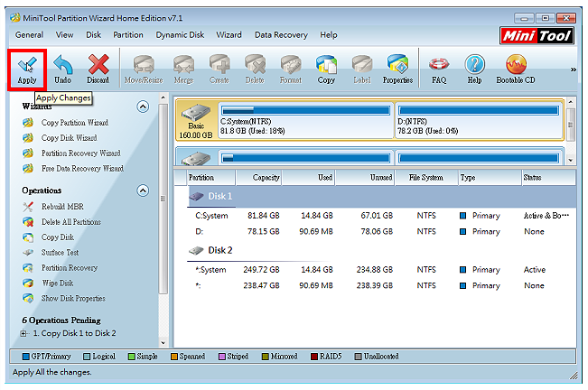Click the Spanned legend color swatch
The width and height of the screenshot is (588, 390).
(173, 357)
